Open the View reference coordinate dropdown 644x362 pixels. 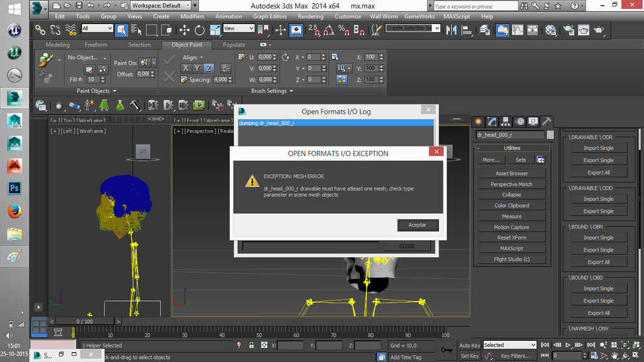click(239, 29)
